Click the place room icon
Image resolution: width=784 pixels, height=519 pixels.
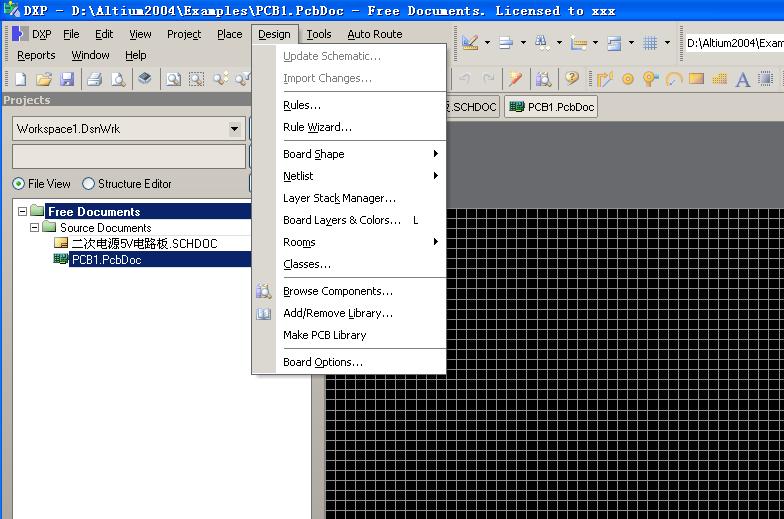pyautogui.click(x=614, y=43)
